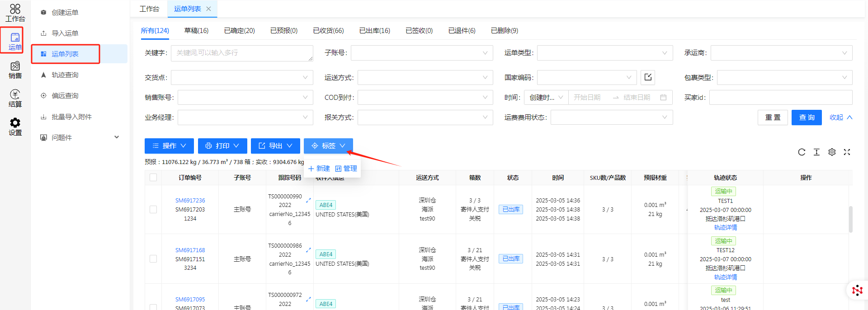Switch to the 已收货(66) tab
868x310 pixels.
(328, 31)
